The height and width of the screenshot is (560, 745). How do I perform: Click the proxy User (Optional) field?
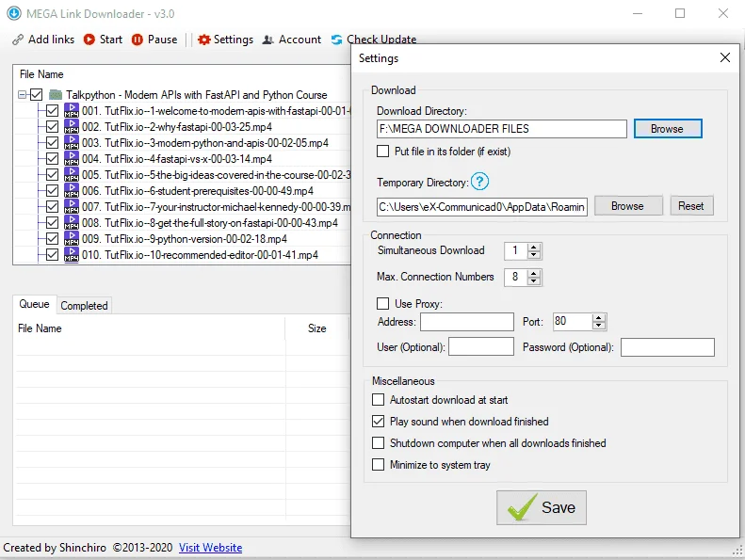click(x=481, y=346)
